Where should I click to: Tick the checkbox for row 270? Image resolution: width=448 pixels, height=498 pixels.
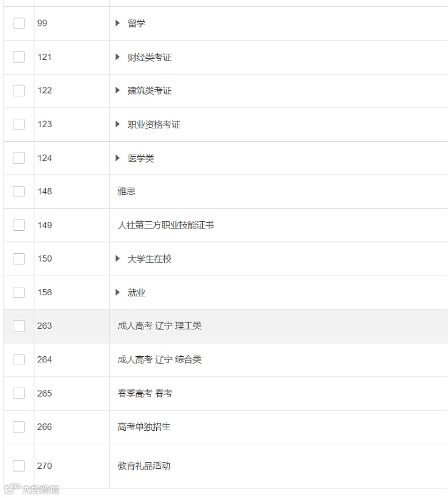(x=18, y=466)
